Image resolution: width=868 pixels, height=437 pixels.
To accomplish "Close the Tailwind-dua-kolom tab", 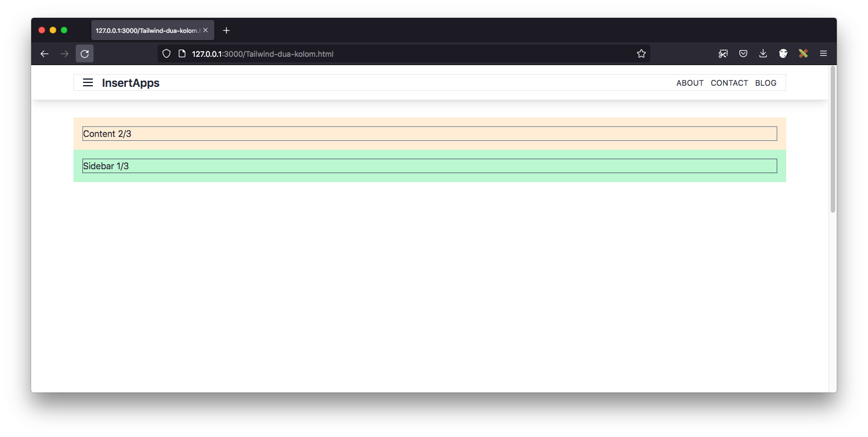I will coord(205,31).
